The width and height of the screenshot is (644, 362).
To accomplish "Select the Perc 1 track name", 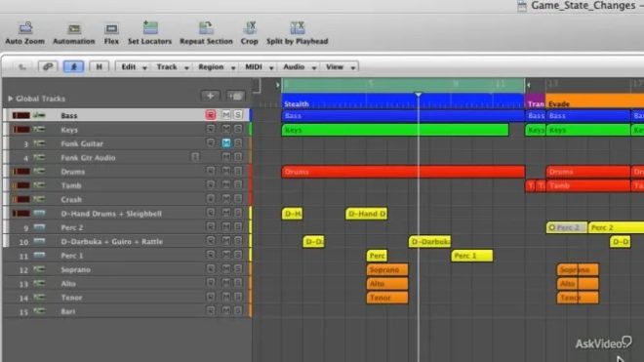I will (72, 256).
